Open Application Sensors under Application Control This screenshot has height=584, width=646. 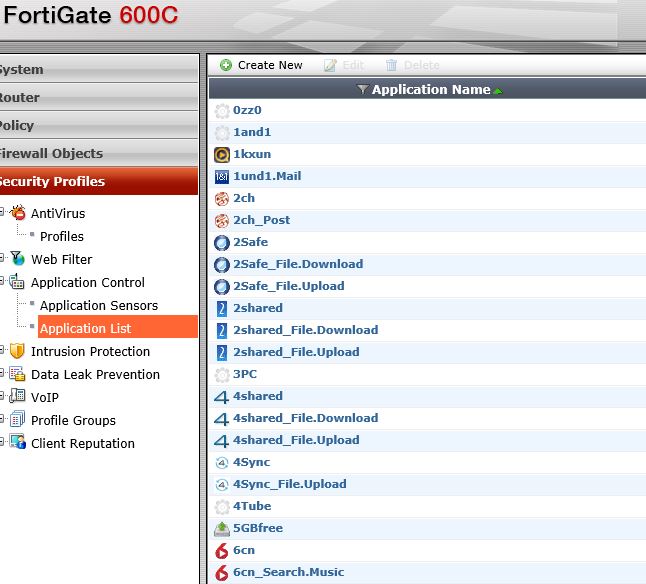tap(99, 306)
